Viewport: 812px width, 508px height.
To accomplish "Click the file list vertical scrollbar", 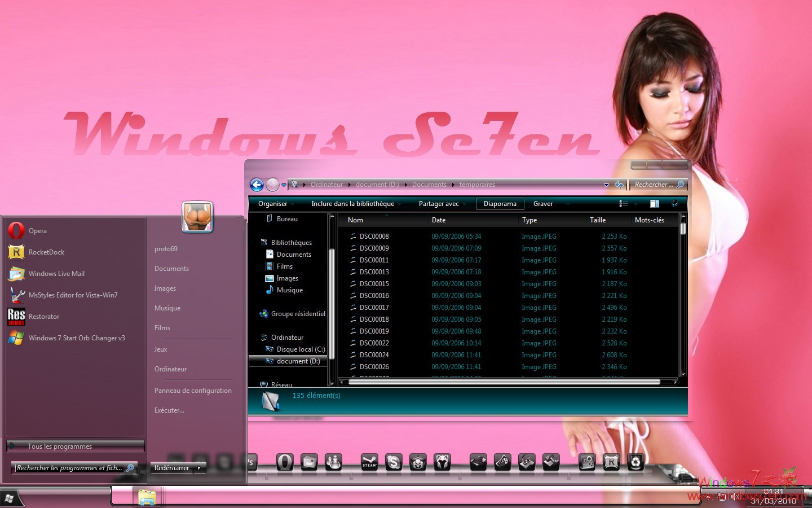I will [683, 295].
